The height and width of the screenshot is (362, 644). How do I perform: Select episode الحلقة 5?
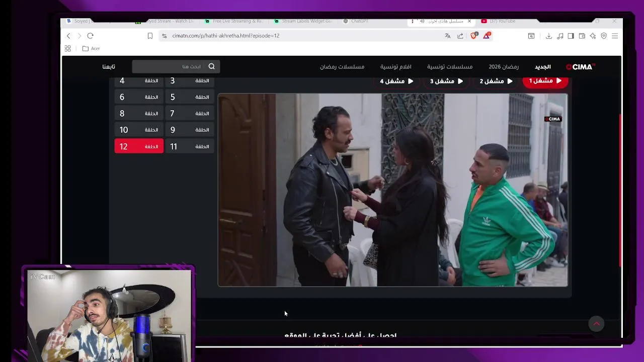[x=190, y=97]
